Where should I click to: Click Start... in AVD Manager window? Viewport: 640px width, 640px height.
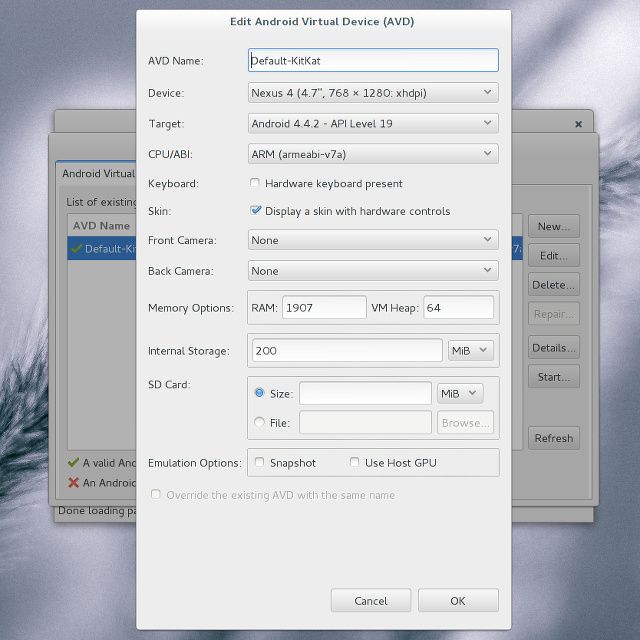coord(553,377)
